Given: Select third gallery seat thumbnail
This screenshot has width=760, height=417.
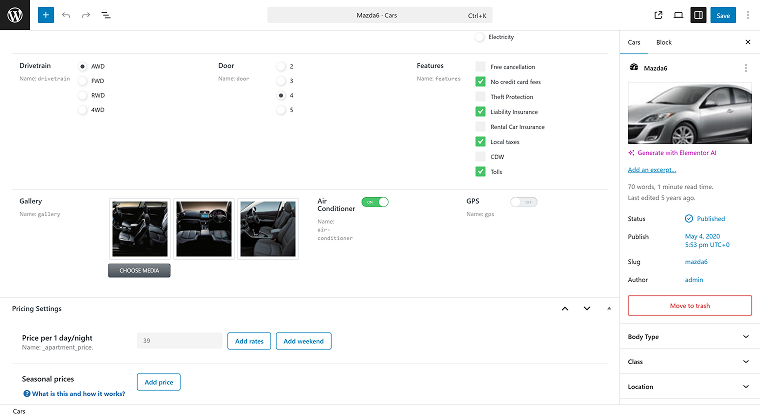Looking at the screenshot, I should click(268, 229).
